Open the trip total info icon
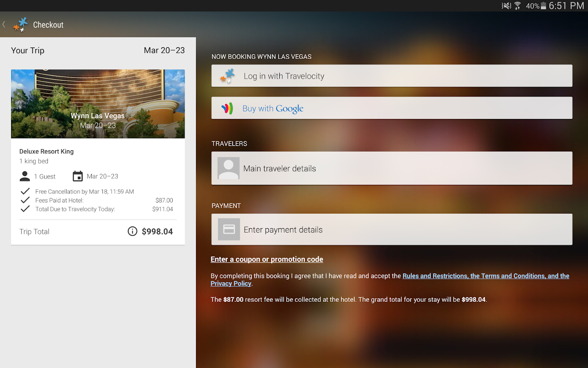This screenshot has height=368, width=588. point(132,231)
